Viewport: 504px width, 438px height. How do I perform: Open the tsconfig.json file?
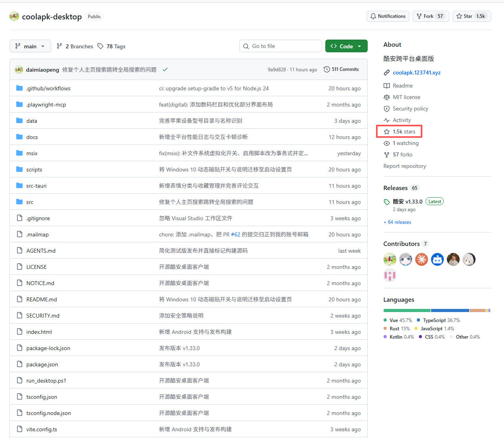tap(42, 397)
